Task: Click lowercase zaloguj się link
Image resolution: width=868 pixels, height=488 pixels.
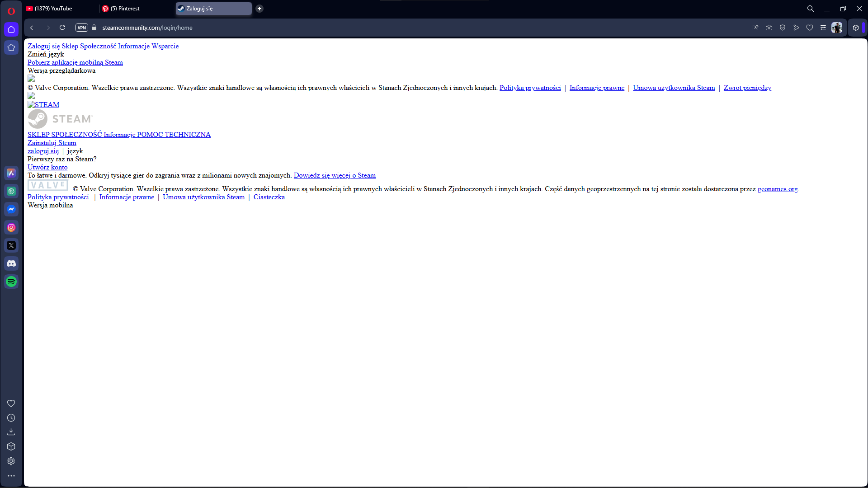Action: pyautogui.click(x=43, y=151)
